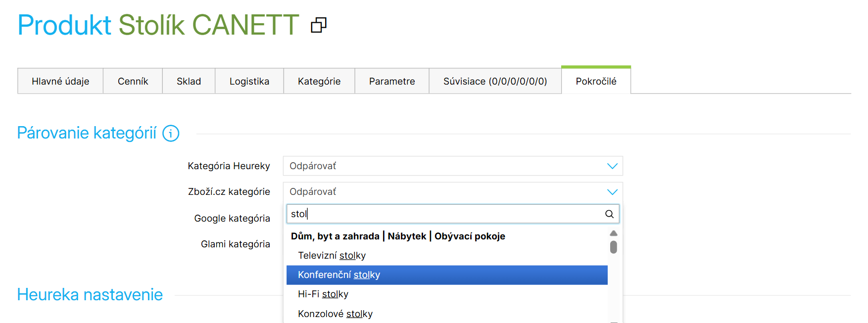Image resolution: width=868 pixels, height=323 pixels.
Task: Choose the highlighted Konferenční stolky option
Action: tap(338, 275)
